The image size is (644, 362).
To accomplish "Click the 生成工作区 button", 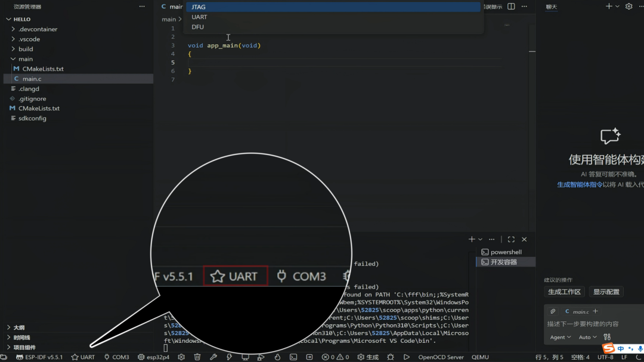I will [x=564, y=292].
